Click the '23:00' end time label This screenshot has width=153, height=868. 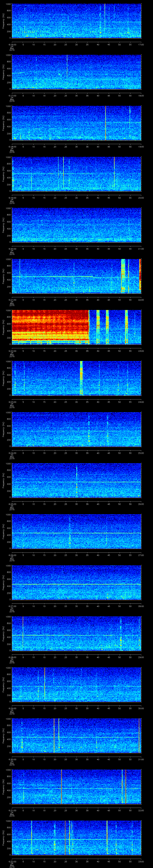click(141, 351)
